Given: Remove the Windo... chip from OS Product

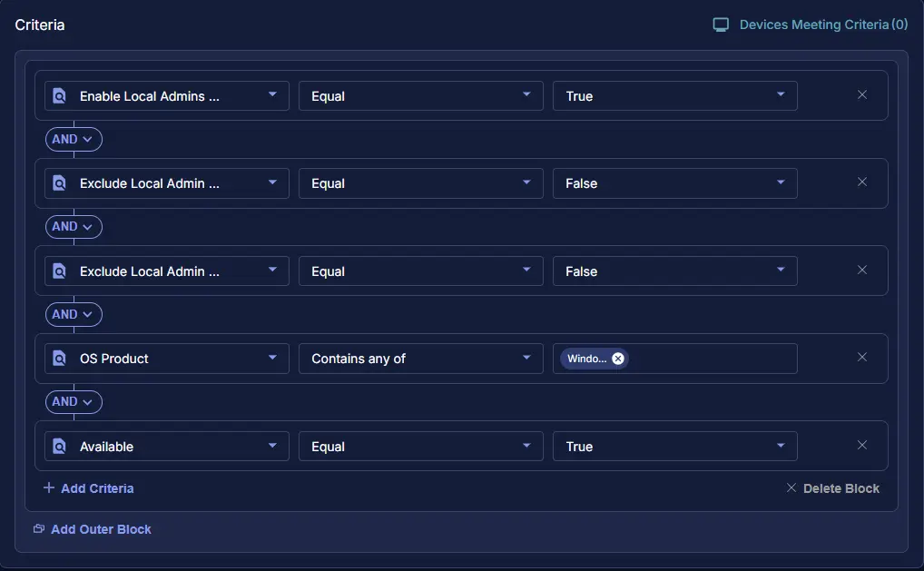Looking at the screenshot, I should (x=618, y=359).
